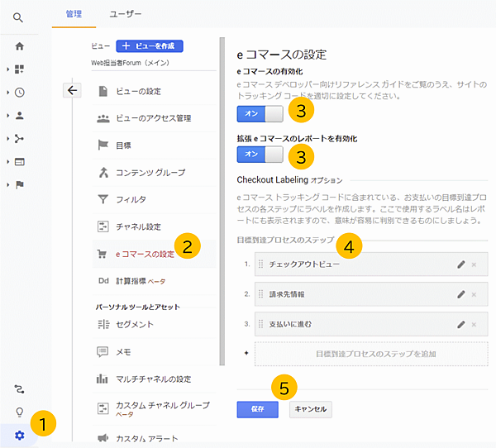Viewport: 496px width, 448px height.
Task: Open フィルタ in the view menu
Action: [x=131, y=199]
